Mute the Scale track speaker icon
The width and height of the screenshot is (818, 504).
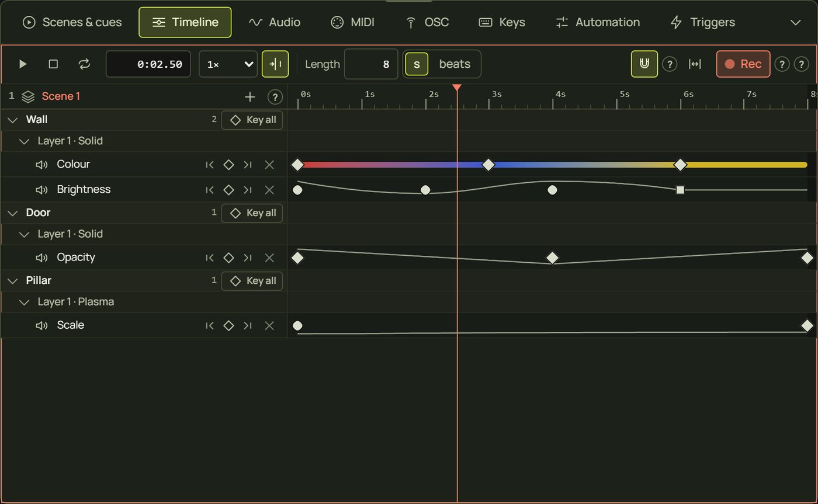[41, 325]
